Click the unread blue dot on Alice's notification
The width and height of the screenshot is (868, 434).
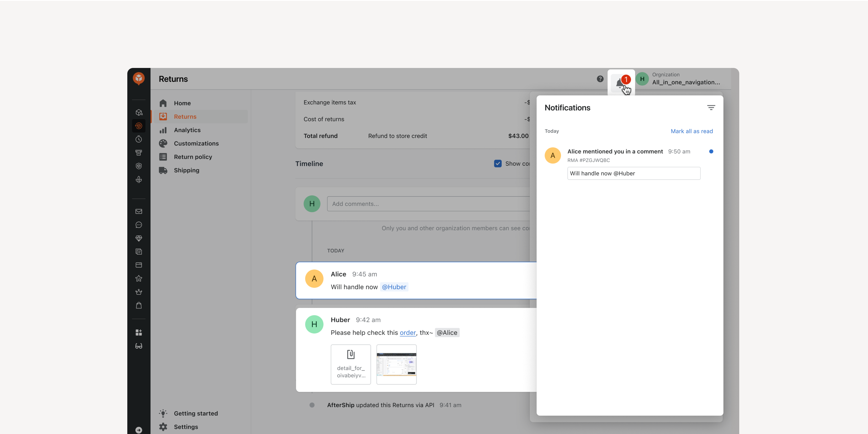click(x=711, y=152)
